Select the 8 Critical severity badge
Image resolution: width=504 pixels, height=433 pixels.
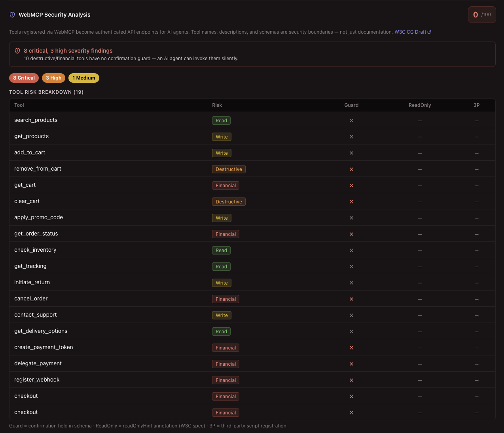click(24, 78)
